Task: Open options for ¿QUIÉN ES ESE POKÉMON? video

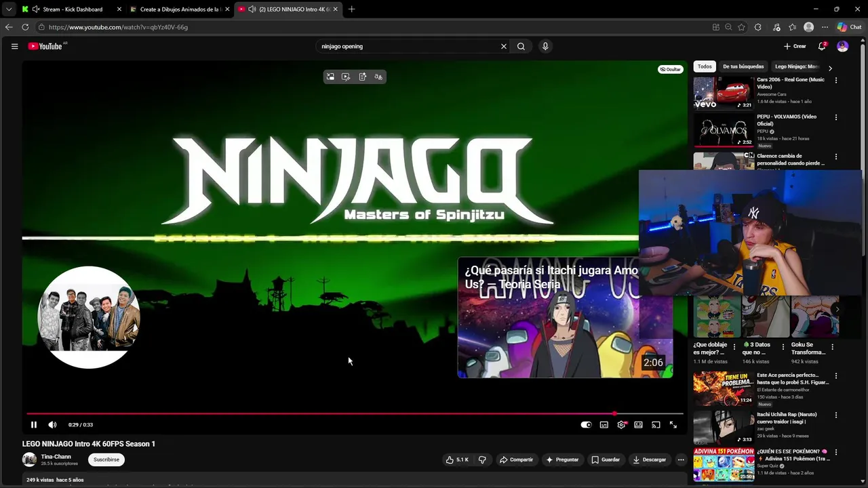Action: pos(835,452)
